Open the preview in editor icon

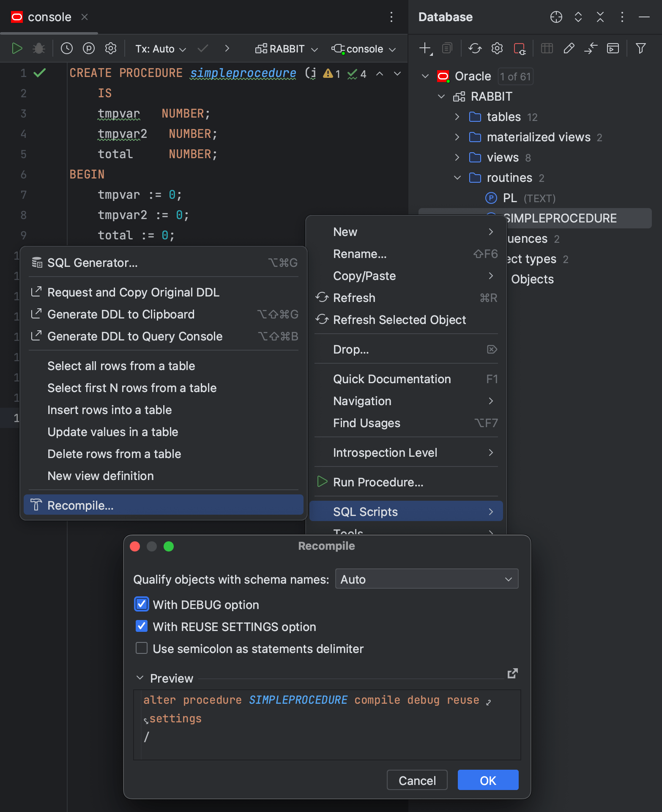tap(512, 673)
